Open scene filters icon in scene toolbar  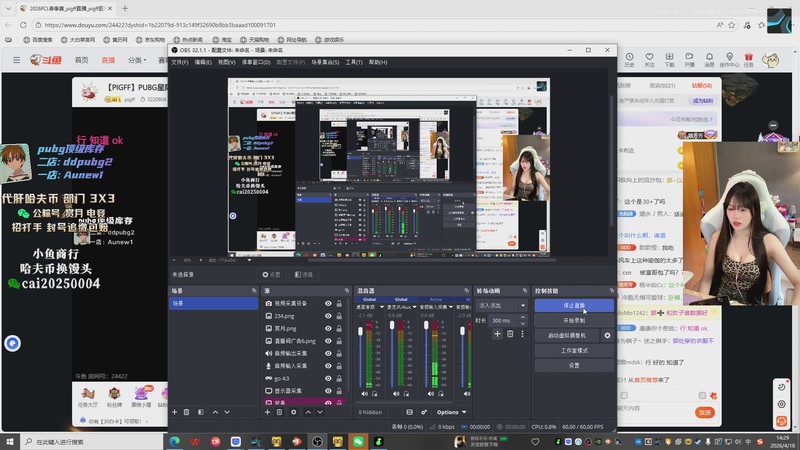(201, 412)
